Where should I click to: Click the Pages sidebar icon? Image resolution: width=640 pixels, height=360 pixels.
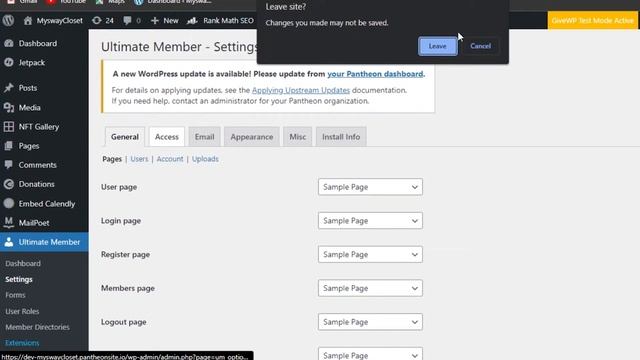[9, 146]
